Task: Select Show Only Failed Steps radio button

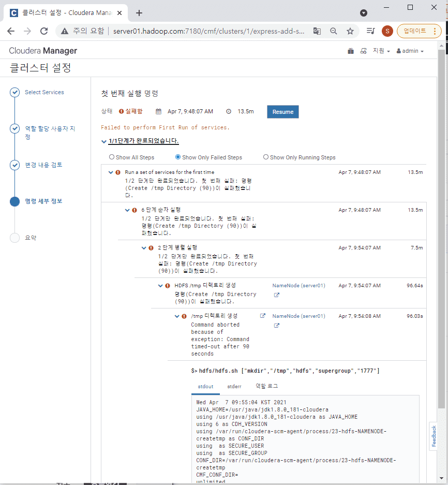Action: click(x=178, y=157)
